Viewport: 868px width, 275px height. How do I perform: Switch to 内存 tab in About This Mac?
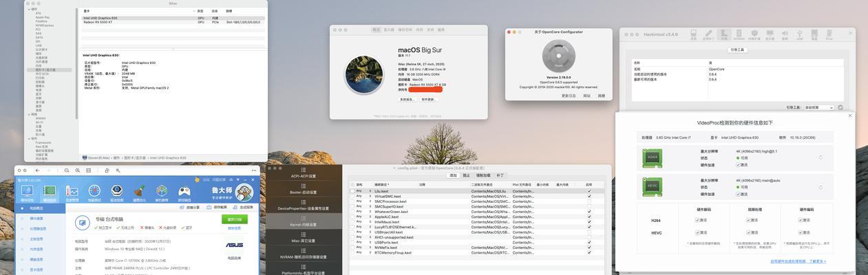pos(420,30)
